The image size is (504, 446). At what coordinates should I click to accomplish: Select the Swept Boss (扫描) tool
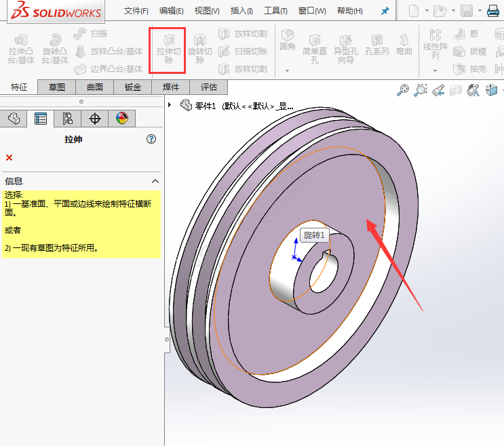click(90, 34)
